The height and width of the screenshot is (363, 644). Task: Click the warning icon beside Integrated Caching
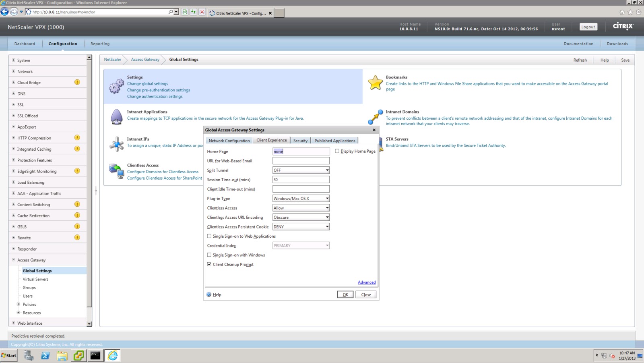pos(77,149)
